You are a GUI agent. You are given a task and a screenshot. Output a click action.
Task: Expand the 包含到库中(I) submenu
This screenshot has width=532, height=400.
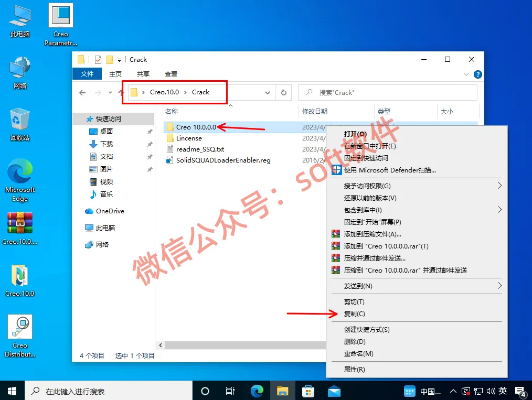[499, 210]
